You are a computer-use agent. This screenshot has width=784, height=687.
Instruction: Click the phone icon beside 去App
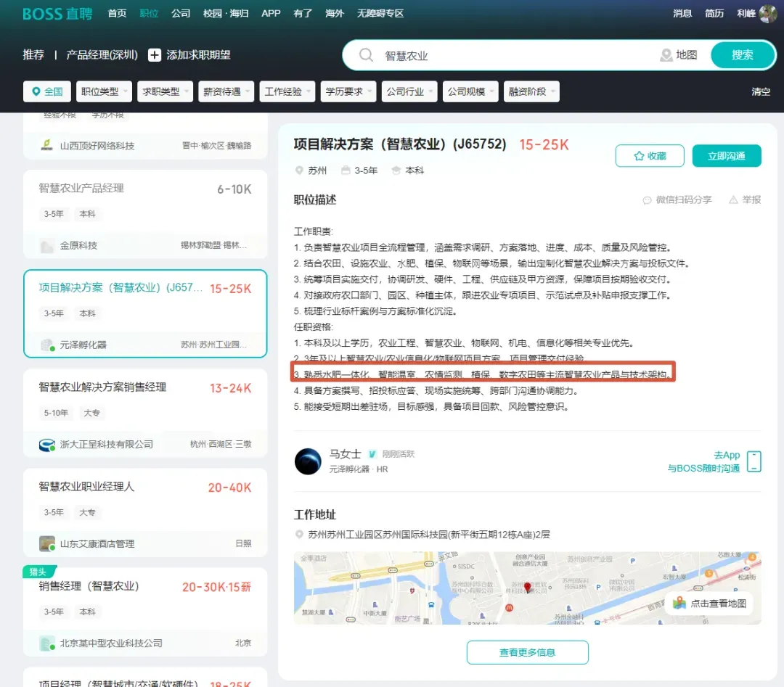tap(754, 461)
